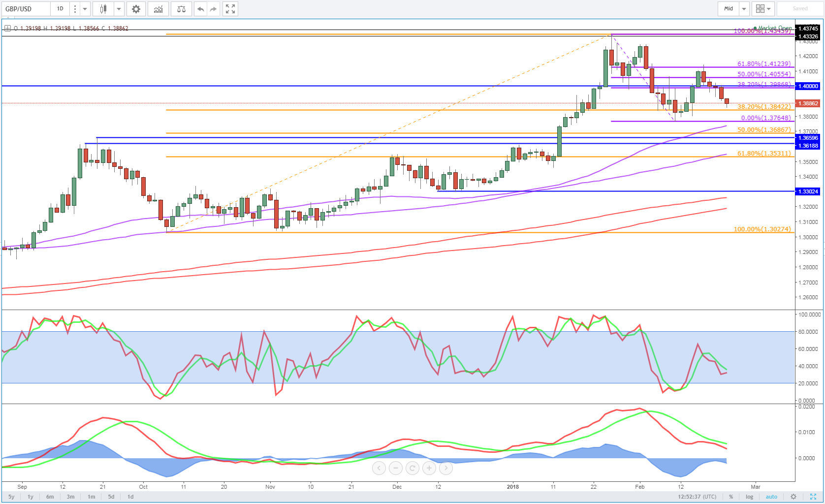Click the Mid price button
The width and height of the screenshot is (825, 504).
tap(729, 9)
